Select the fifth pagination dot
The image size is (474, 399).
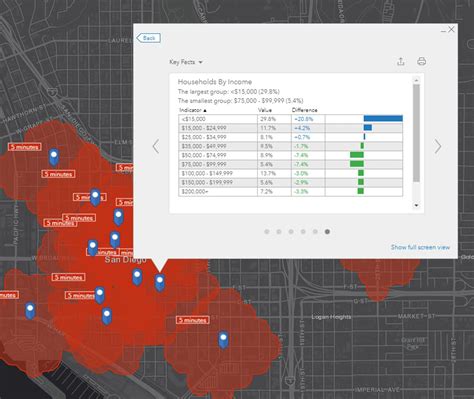point(315,232)
